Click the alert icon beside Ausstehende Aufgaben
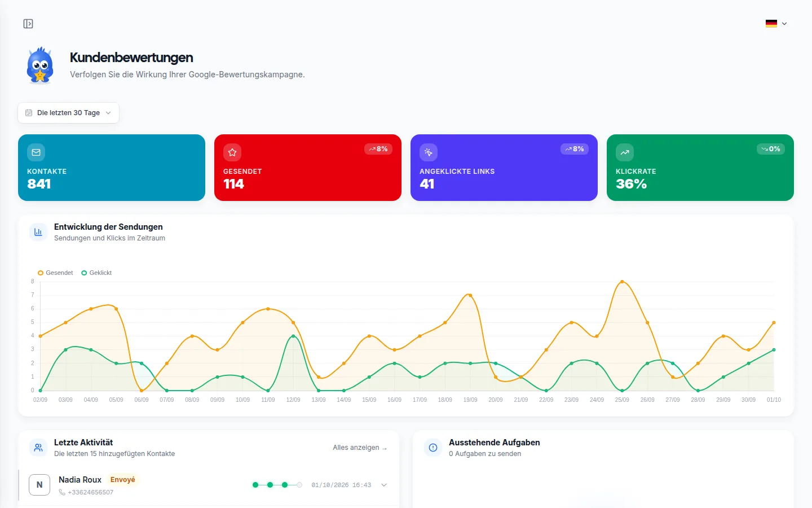The height and width of the screenshot is (508, 812). pos(433,448)
